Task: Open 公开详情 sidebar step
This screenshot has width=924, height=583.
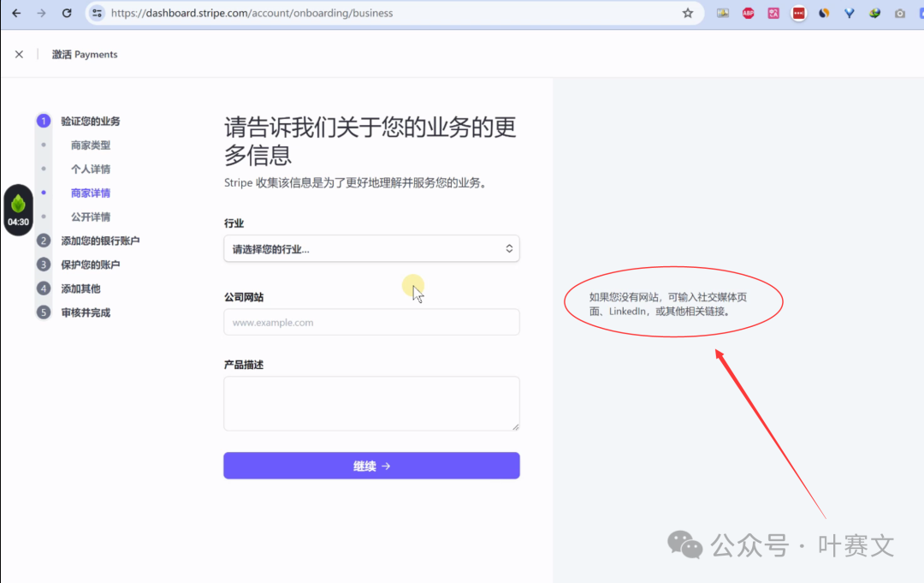Action: click(x=91, y=217)
